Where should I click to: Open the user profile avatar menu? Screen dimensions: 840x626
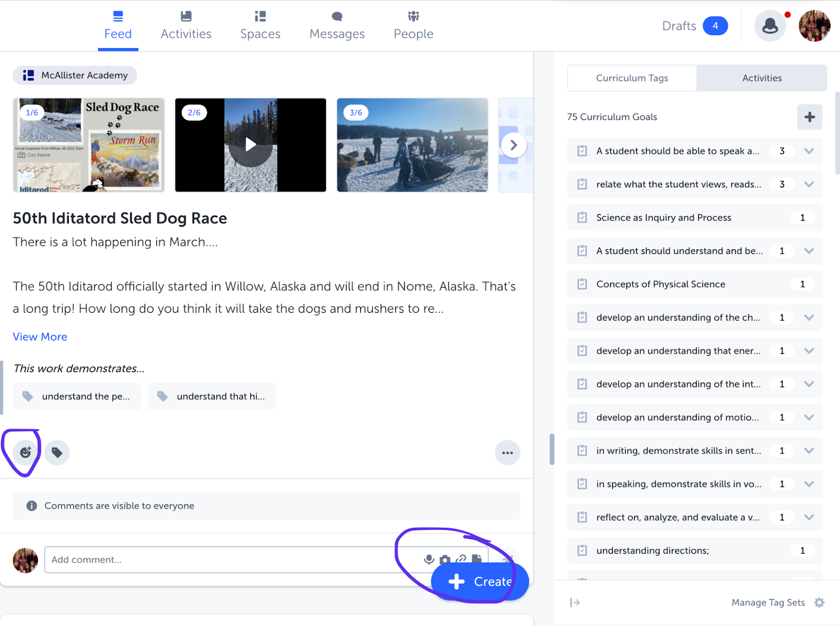814,26
